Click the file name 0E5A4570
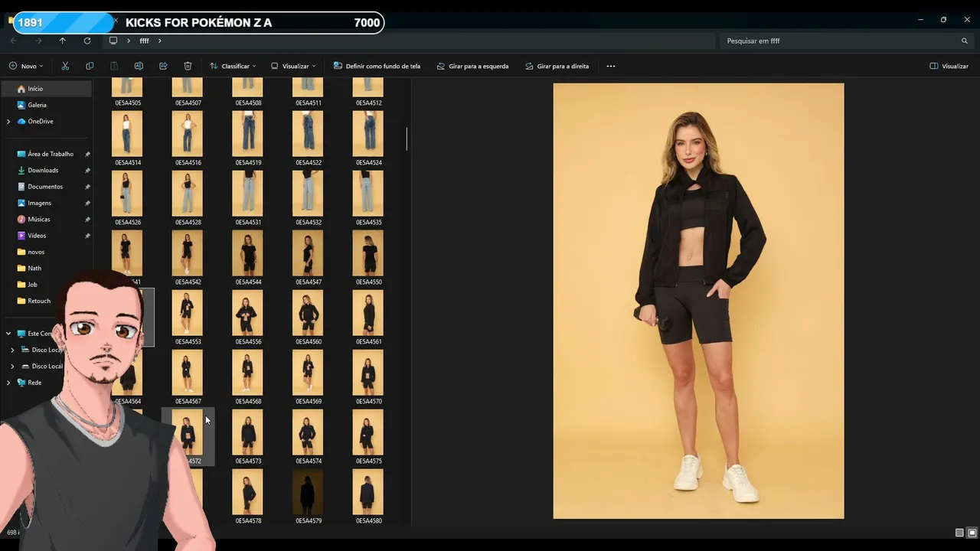 (x=369, y=402)
